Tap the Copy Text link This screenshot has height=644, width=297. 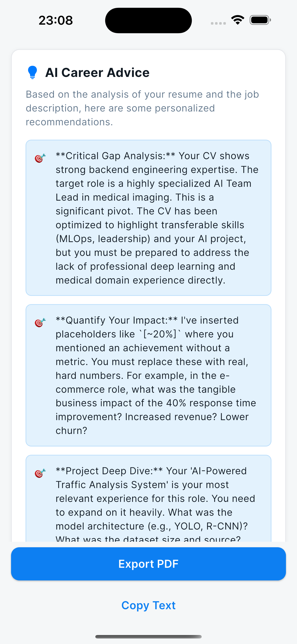[x=148, y=605]
